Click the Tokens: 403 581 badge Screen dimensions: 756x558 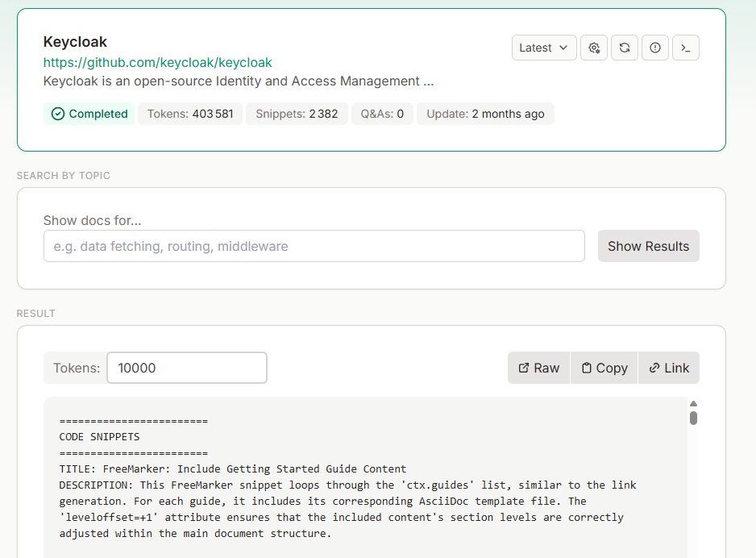click(x=190, y=114)
